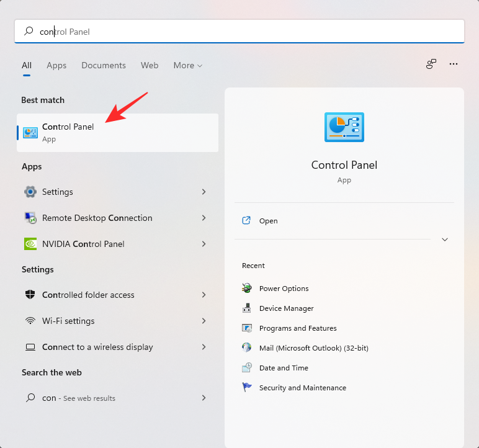Screen dimensions: 479x448
Task: Click the Remote Desktop Connection icon
Action: (30, 218)
